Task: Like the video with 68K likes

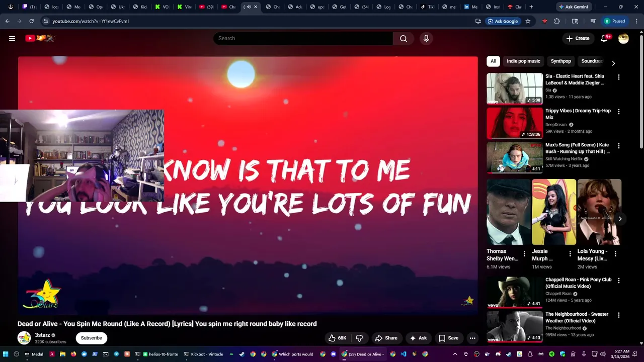Action: (337, 338)
